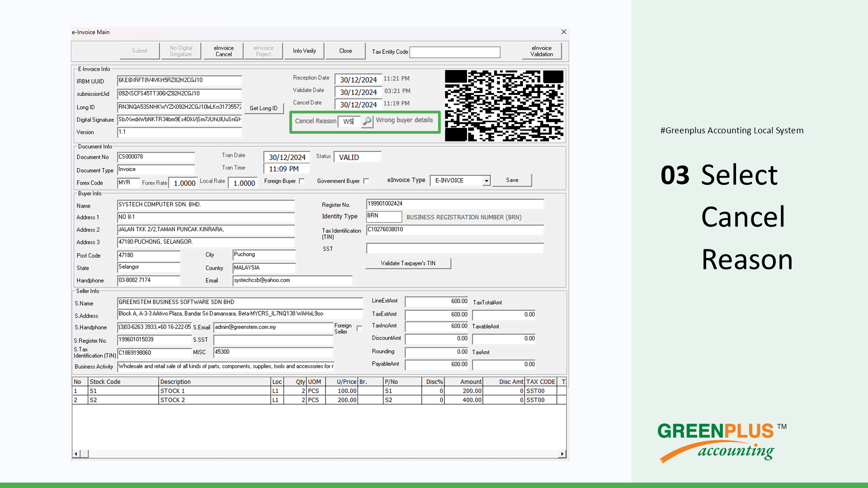Click the 400.00 amount cell
This screenshot has height=488, width=868.
coord(463,400)
